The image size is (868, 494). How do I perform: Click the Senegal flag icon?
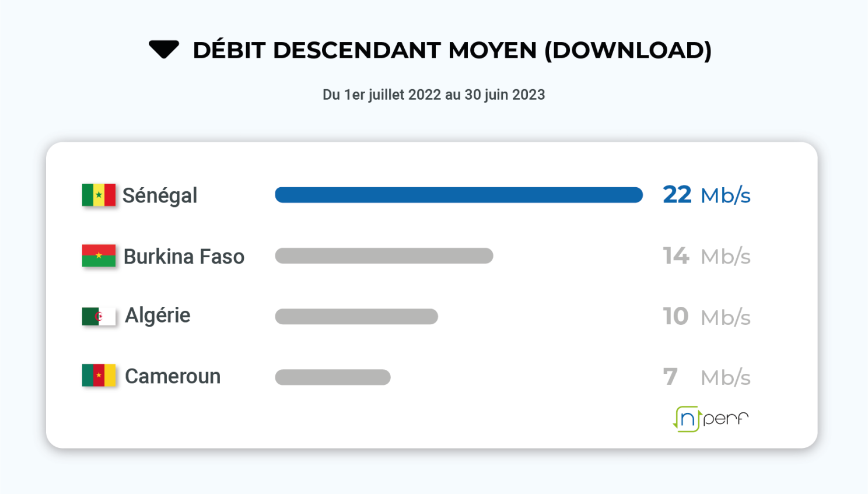pos(99,195)
